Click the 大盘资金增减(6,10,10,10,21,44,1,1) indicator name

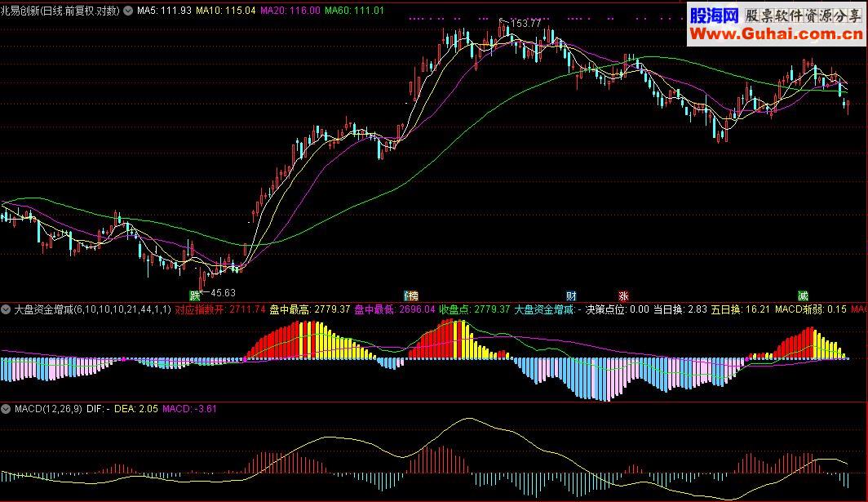pyautogui.click(x=92, y=309)
